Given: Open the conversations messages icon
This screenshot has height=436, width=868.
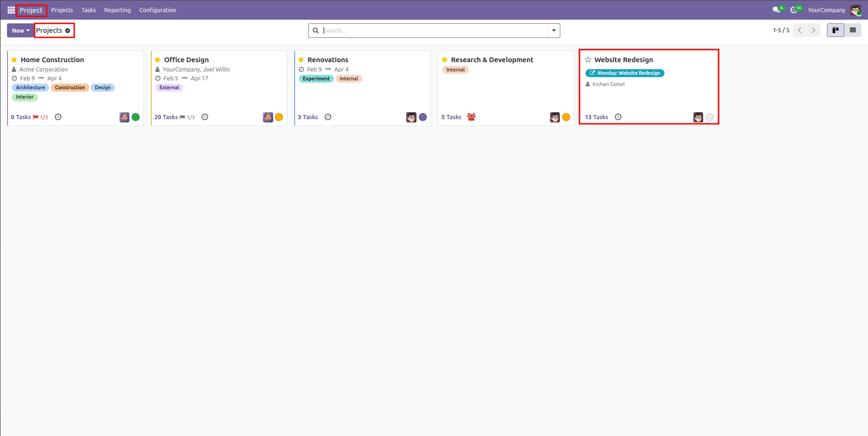Looking at the screenshot, I should (x=776, y=10).
